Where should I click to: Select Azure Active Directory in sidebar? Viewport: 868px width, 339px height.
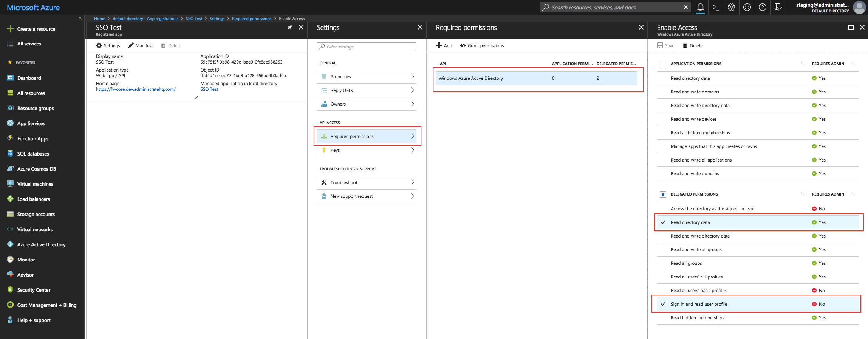[41, 244]
